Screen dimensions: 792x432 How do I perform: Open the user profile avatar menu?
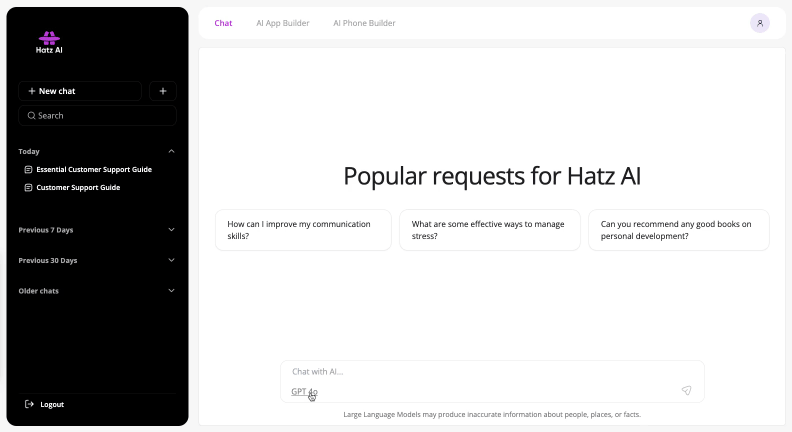(x=760, y=23)
